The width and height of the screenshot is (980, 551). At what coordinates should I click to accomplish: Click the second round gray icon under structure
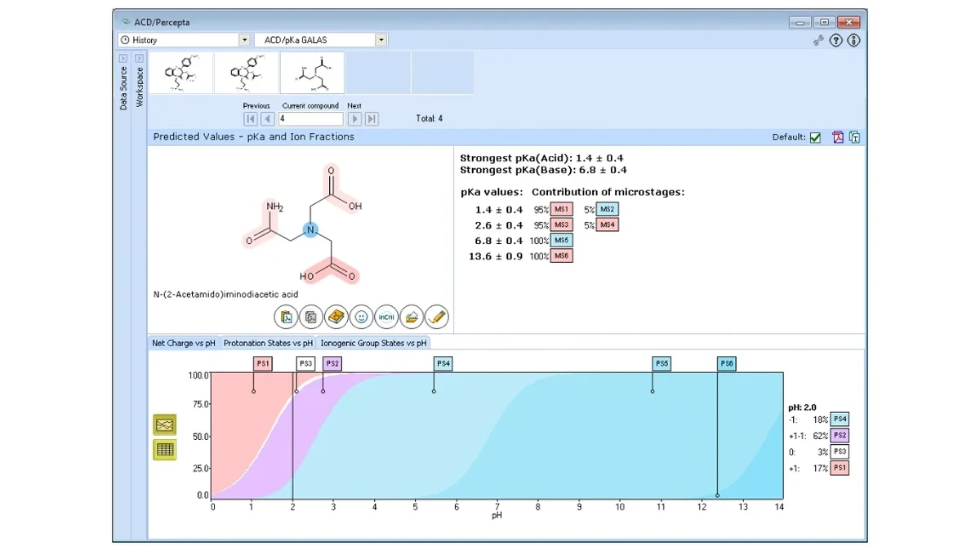pyautogui.click(x=311, y=316)
